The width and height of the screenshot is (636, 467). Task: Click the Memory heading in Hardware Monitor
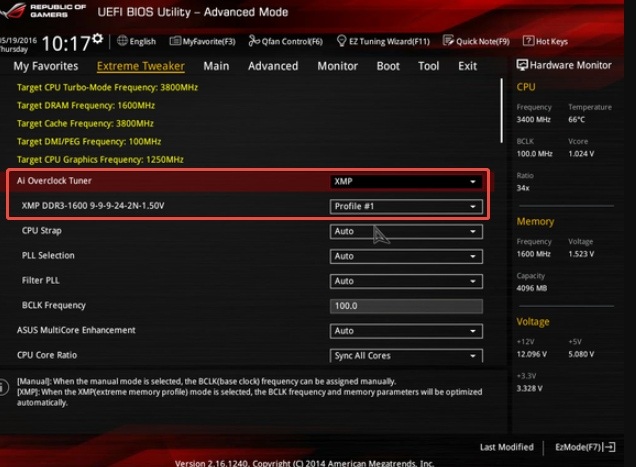tap(535, 222)
